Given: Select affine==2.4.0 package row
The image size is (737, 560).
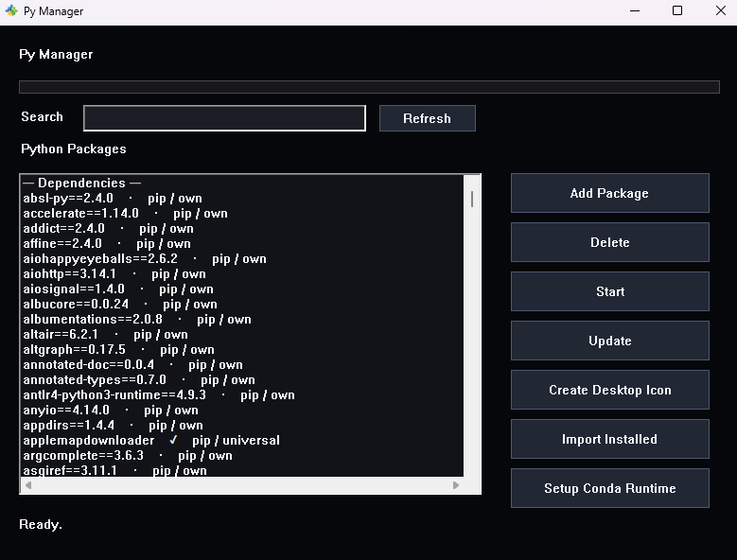Looking at the screenshot, I should click(242, 243).
